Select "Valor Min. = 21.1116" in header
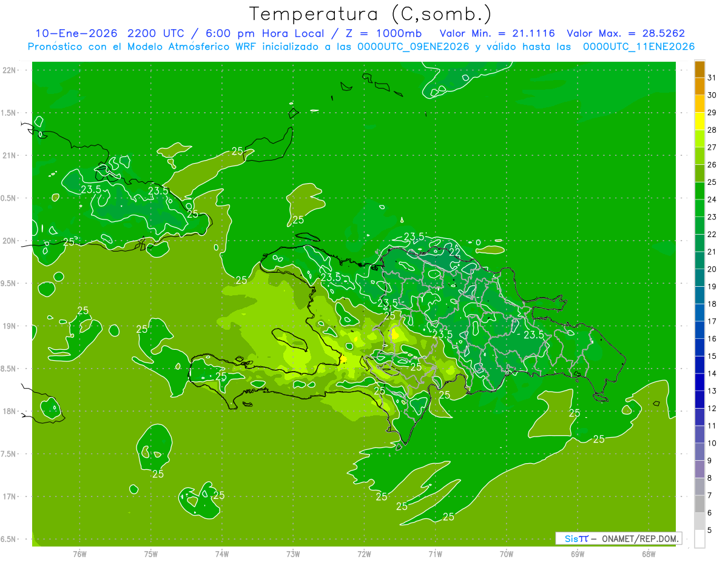 tap(497, 34)
